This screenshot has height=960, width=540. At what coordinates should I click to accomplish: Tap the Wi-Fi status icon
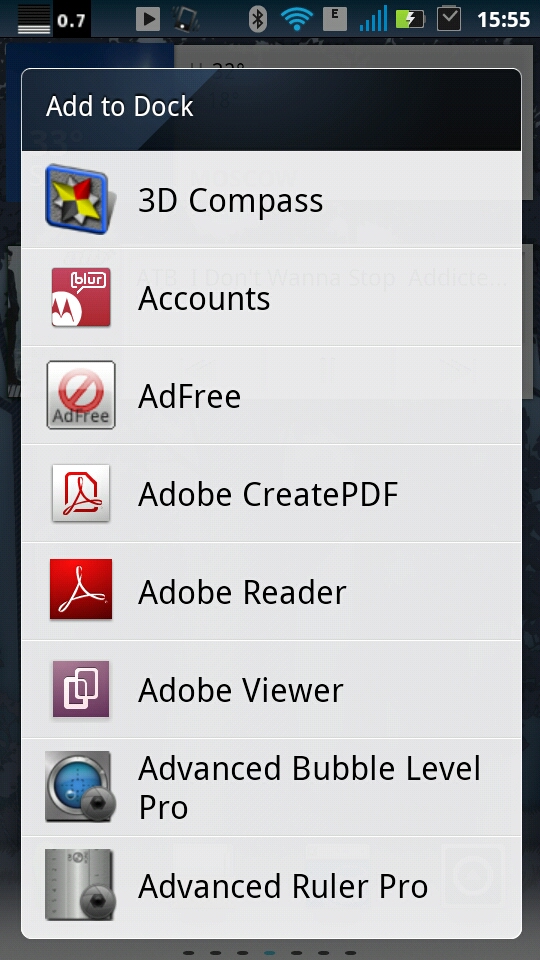(297, 19)
